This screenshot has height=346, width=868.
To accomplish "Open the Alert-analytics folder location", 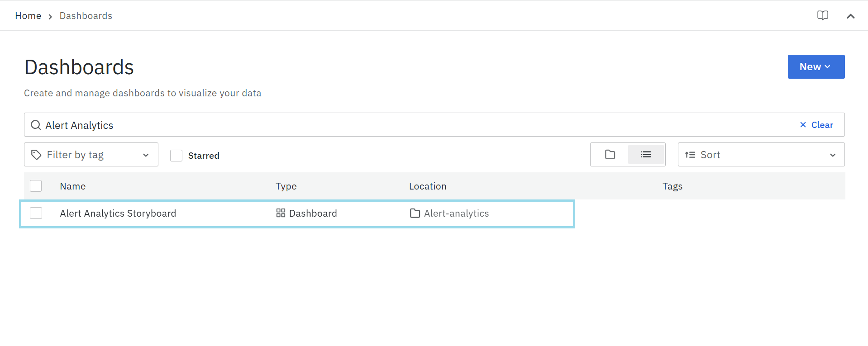I will [456, 213].
